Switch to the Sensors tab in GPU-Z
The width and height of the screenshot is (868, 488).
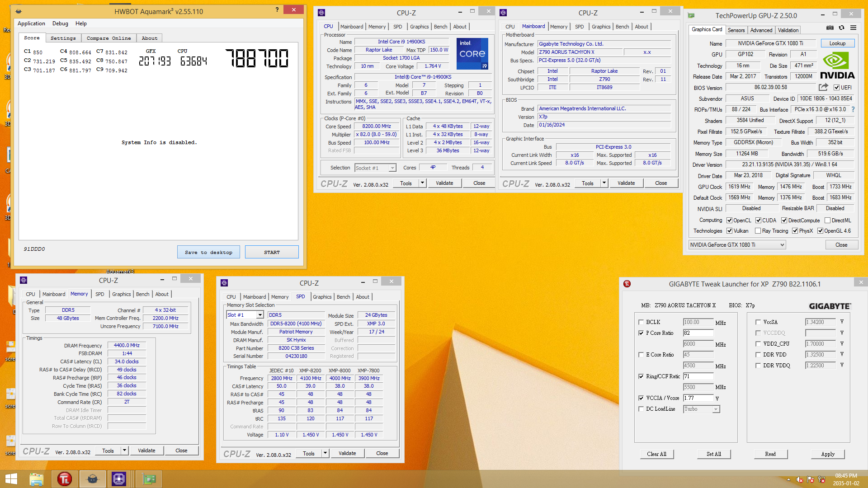coord(736,30)
